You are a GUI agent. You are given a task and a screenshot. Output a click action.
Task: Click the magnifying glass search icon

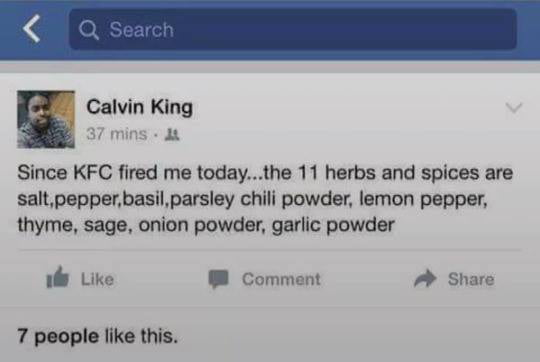click(89, 30)
